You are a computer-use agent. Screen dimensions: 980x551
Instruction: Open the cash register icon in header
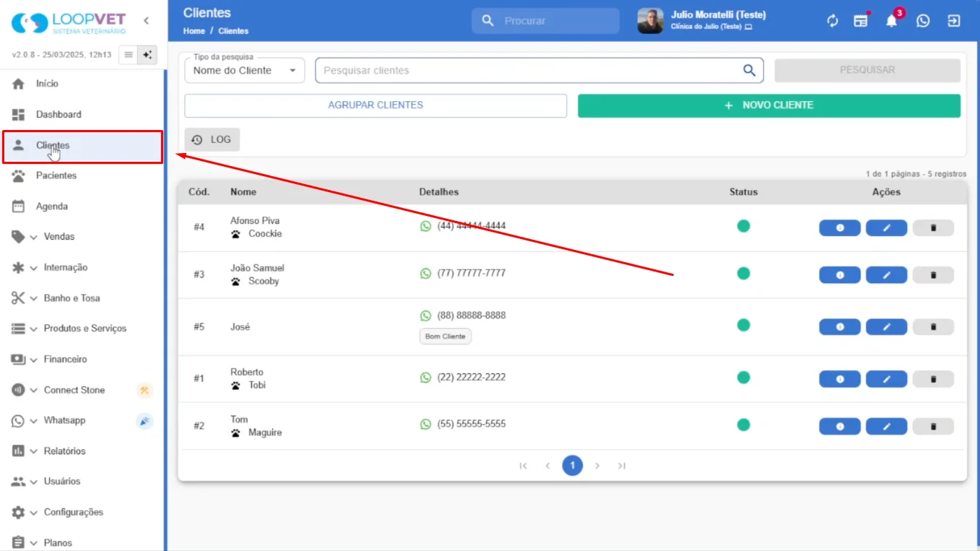[861, 21]
